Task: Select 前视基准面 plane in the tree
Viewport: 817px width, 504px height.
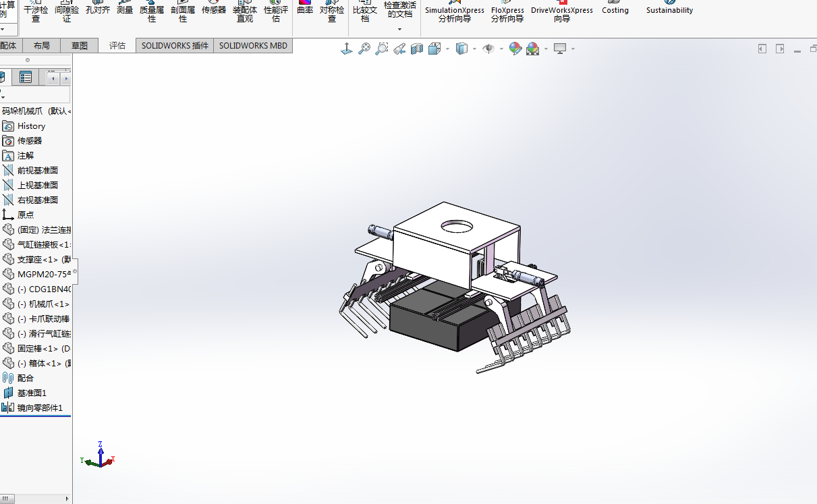Action: point(37,171)
